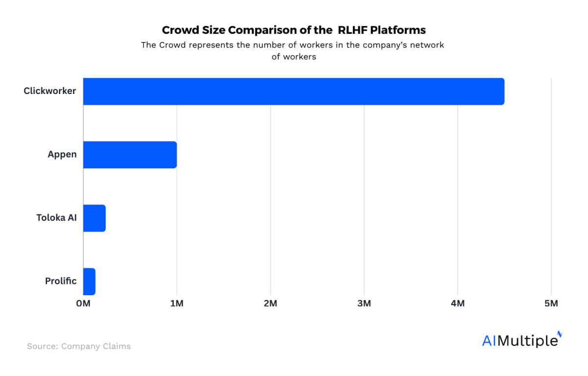Click the 4M axis label
Screen dimensions: 588x376
458,303
